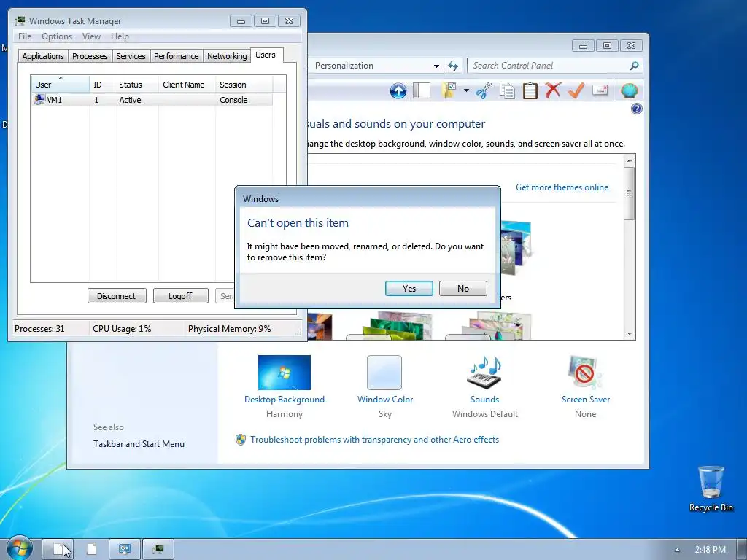Click the refresh arrows beside Personalization address
Screen dimensions: 747x560
[x=453, y=66]
